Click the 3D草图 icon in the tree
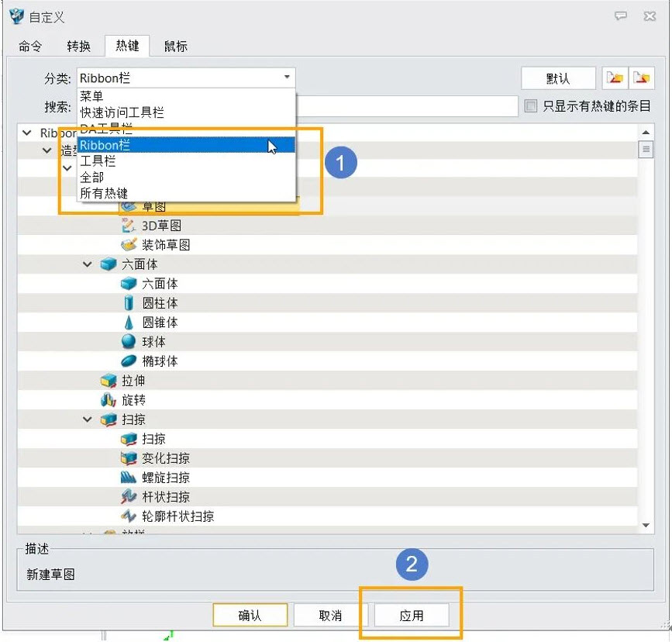 (129, 226)
